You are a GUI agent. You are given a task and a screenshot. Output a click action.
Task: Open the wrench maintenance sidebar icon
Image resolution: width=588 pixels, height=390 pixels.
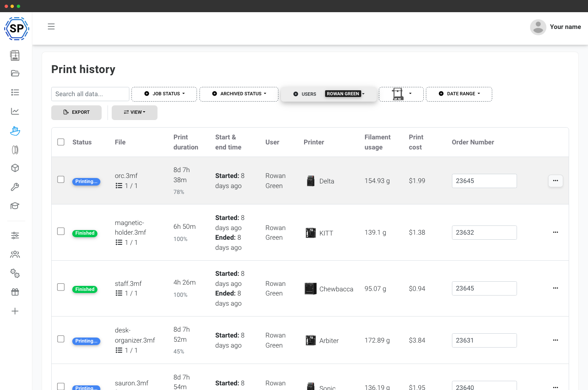tap(15, 187)
